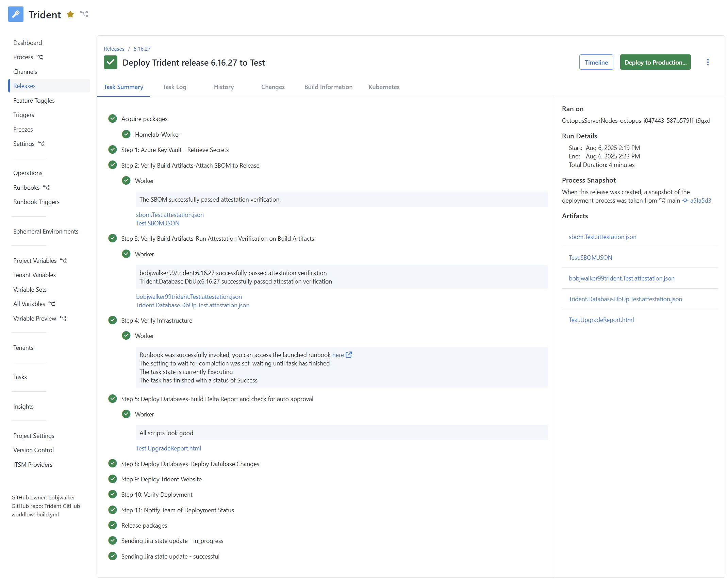This screenshot has width=728, height=582.
Task: Open the version control icon next to Process
Action: point(40,57)
